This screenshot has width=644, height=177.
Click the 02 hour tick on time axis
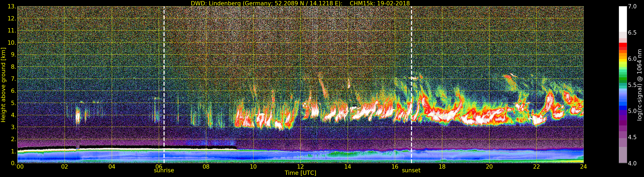pos(65,167)
